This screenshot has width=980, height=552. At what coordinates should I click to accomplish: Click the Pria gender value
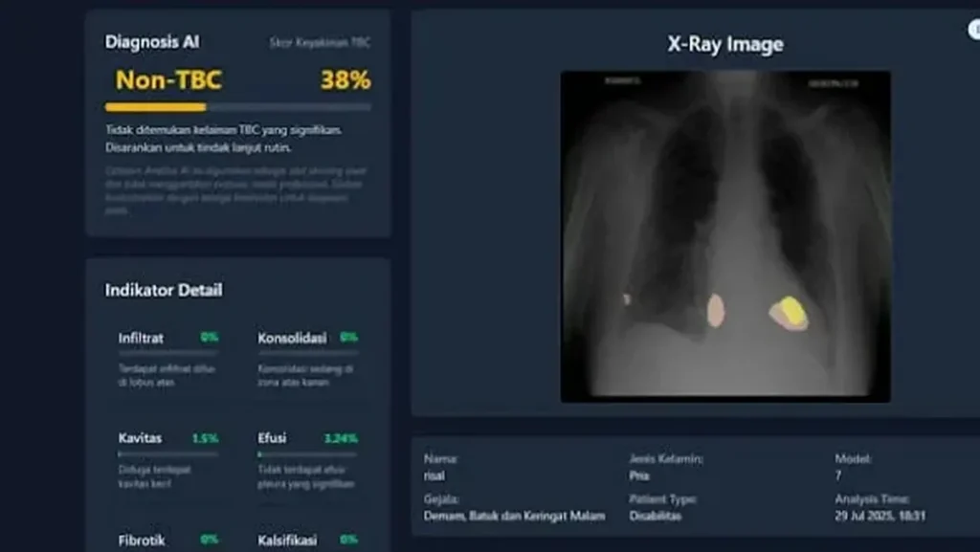(x=638, y=475)
